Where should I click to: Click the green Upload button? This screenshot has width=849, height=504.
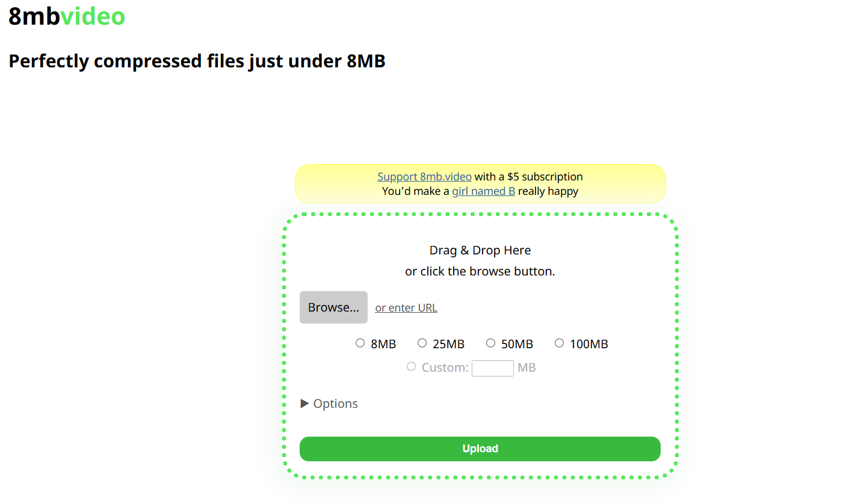[480, 449]
